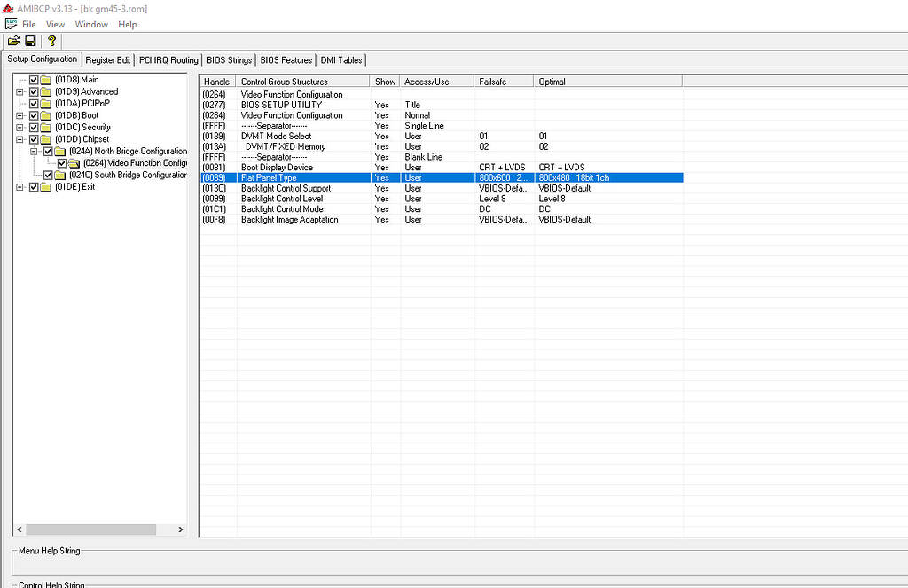The width and height of the screenshot is (908, 588).
Task: Open the View menu
Action: pyautogui.click(x=55, y=24)
